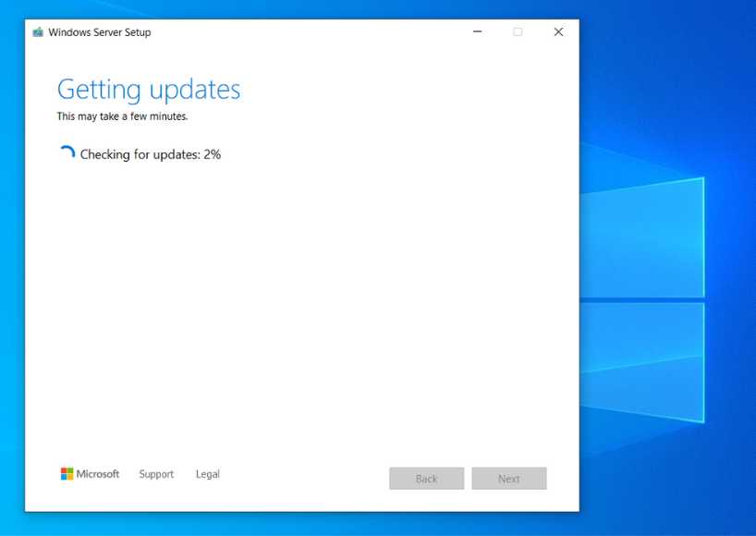Click the grayed-out maximize button

coord(518,32)
